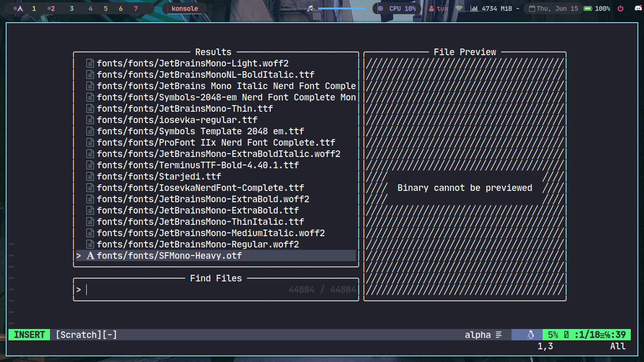Click the memory bar-chart icon
Image resolution: width=644 pixels, height=362 pixels.
474,8
